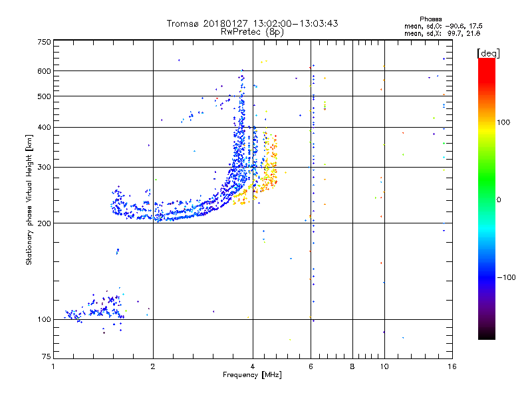532x399 pixels.
Task: Click the x-axis label '1'
Action: click(x=53, y=366)
